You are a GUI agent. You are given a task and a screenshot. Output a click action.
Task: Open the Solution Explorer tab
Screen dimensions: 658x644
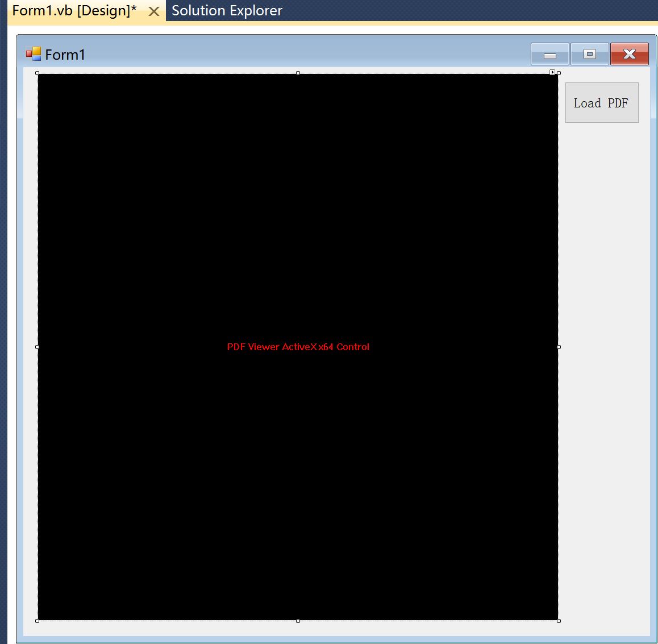[227, 11]
